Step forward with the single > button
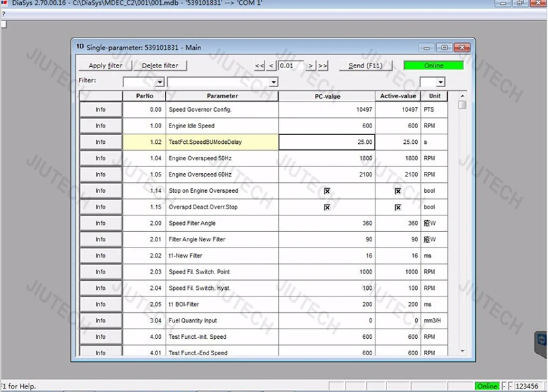 point(310,65)
